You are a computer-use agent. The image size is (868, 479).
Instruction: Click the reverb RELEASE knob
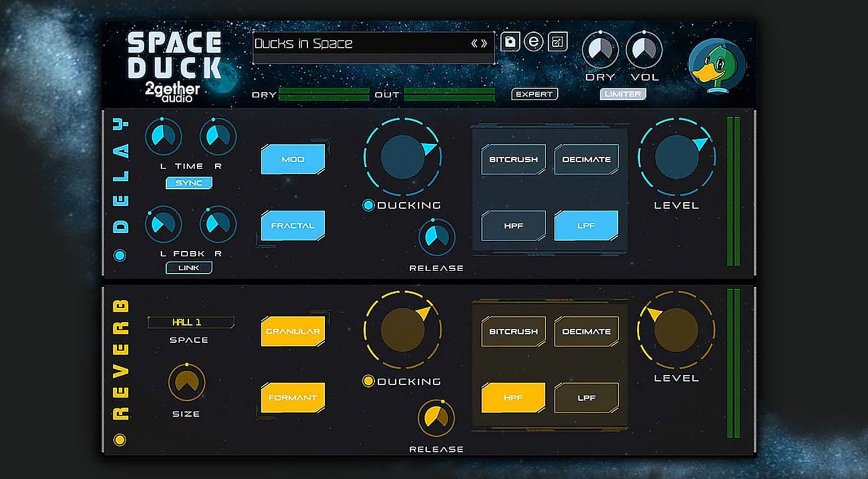[436, 418]
